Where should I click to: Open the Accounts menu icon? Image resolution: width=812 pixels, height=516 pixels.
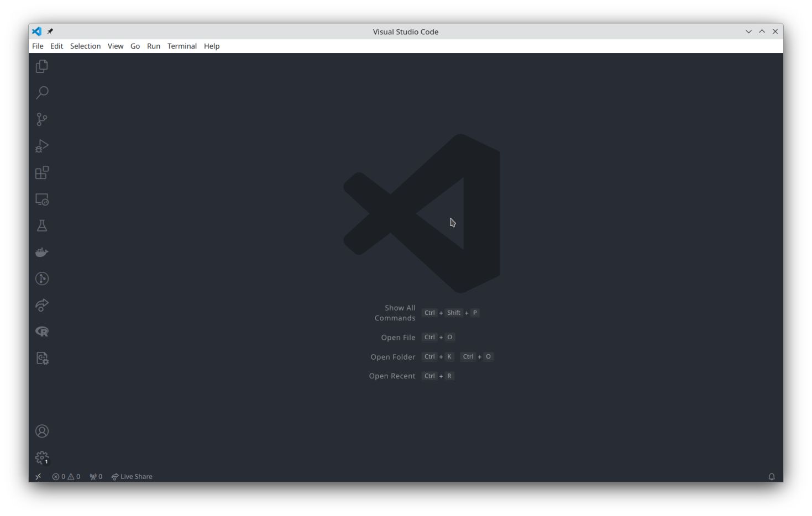pyautogui.click(x=42, y=431)
